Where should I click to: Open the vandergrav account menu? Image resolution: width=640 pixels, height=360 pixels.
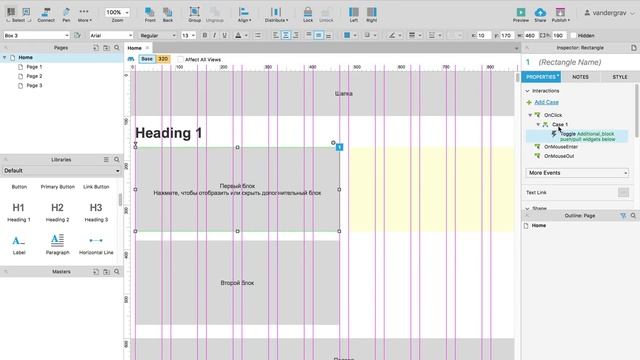click(x=610, y=13)
